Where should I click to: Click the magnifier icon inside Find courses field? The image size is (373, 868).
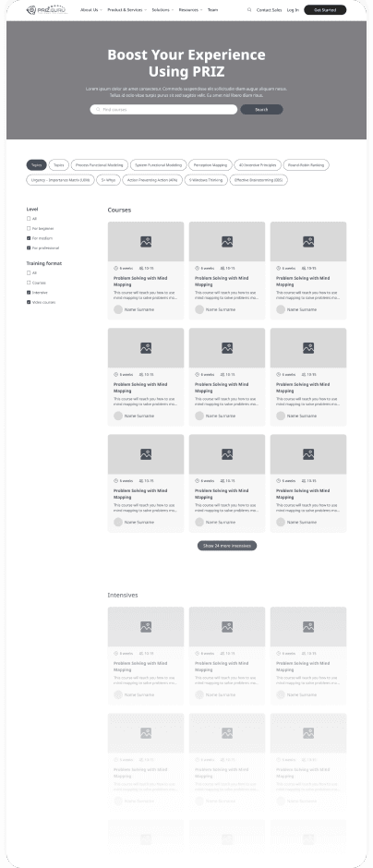98,110
